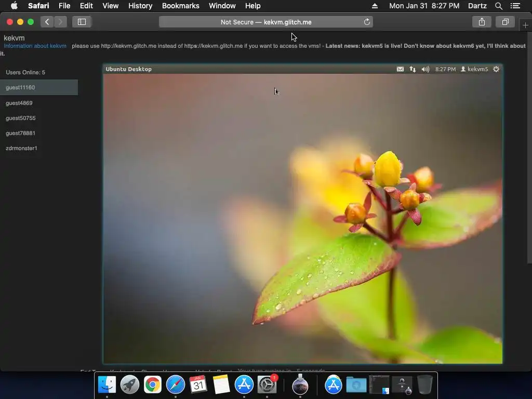
Task: Click the kekvm site title
Action: tap(14, 38)
